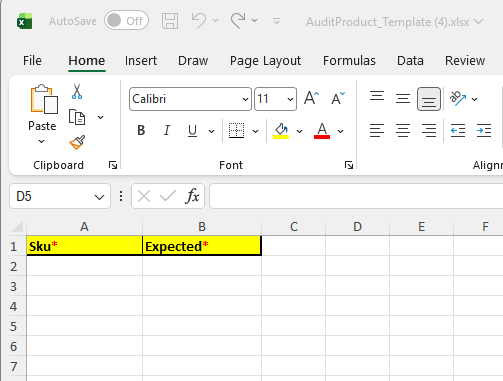Click the Decrease Font Size icon
This screenshot has height=381, width=503.
(338, 98)
